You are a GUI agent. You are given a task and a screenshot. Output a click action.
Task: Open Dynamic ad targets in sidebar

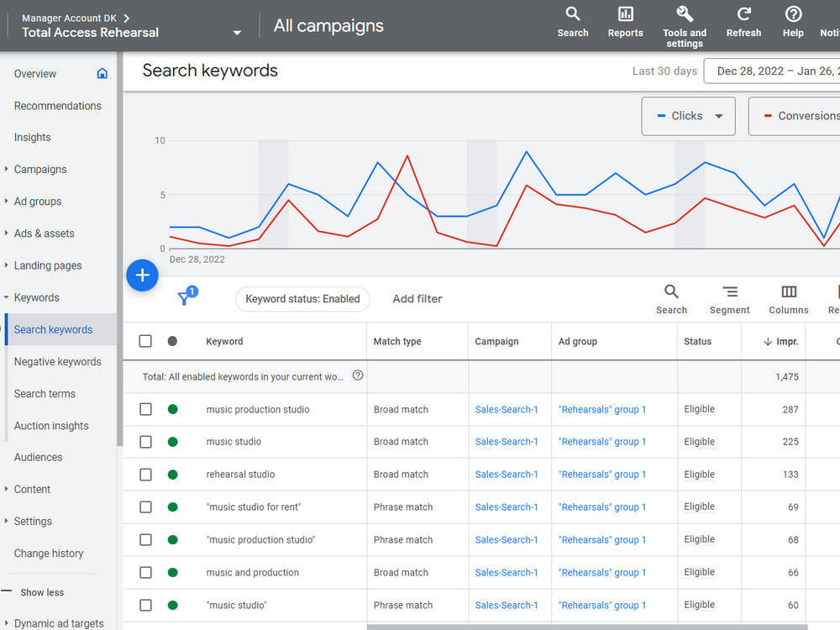[x=59, y=623]
